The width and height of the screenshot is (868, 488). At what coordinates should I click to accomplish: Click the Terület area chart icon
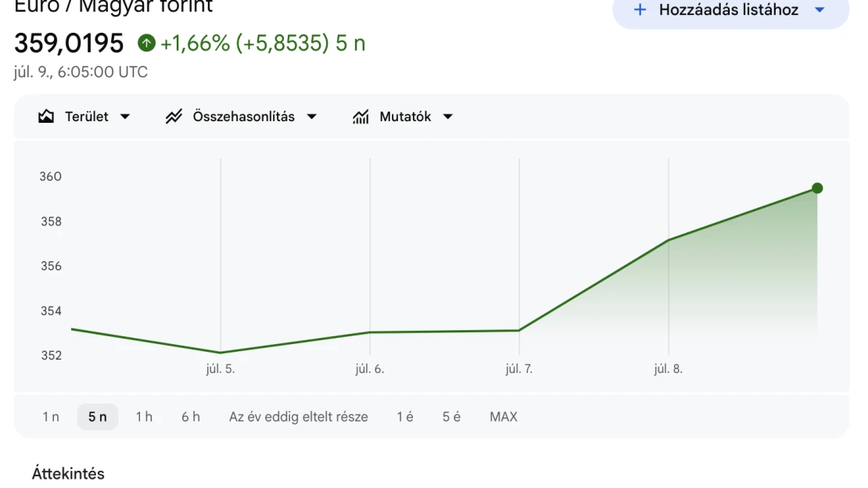click(46, 117)
